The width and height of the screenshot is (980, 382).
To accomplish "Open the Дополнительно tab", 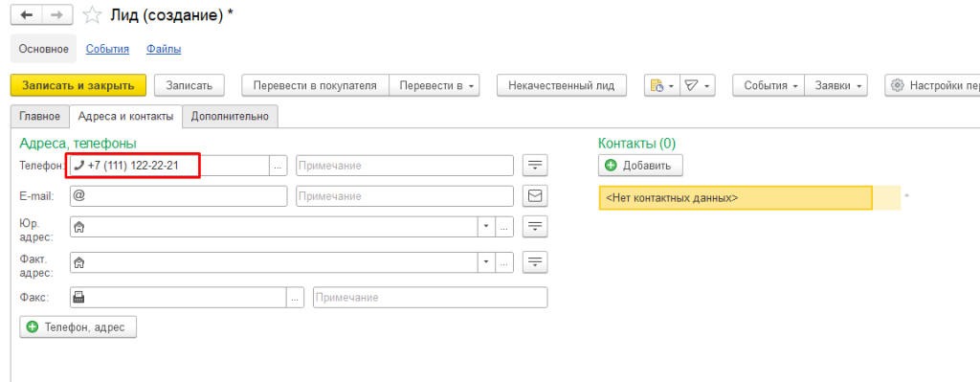I will pos(230,116).
